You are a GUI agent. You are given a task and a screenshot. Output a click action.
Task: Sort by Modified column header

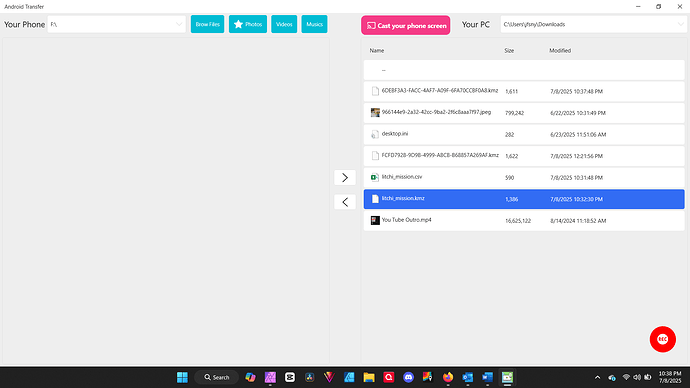click(560, 51)
